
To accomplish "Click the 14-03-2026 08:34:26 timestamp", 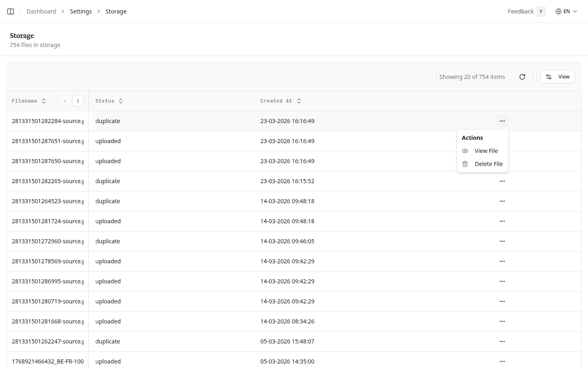I will point(287,321).
